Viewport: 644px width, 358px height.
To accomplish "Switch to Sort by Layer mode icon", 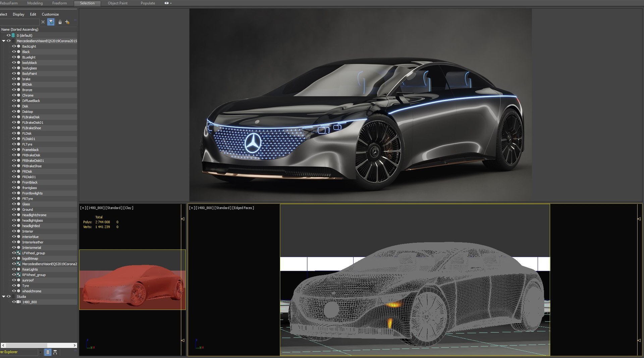I will [x=48, y=352].
